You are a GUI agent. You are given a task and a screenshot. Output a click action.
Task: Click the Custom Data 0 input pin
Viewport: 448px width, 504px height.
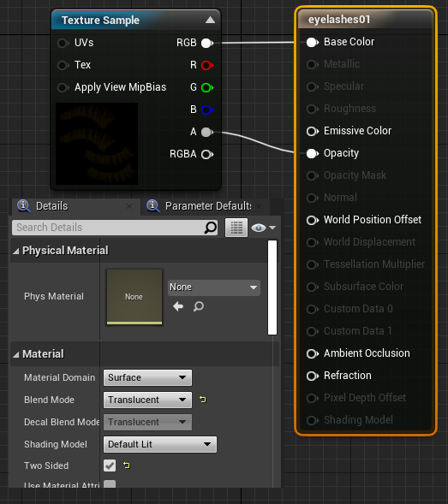point(312,309)
